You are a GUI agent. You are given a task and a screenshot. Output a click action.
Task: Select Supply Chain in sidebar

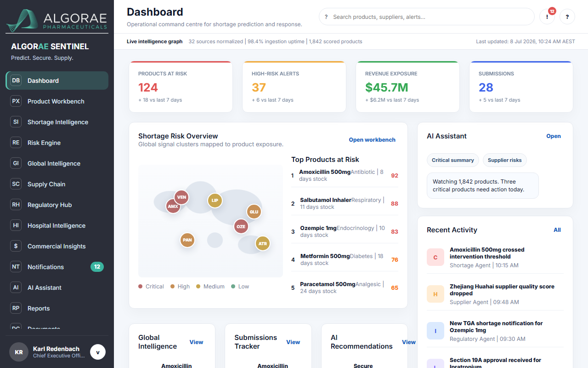(x=57, y=184)
